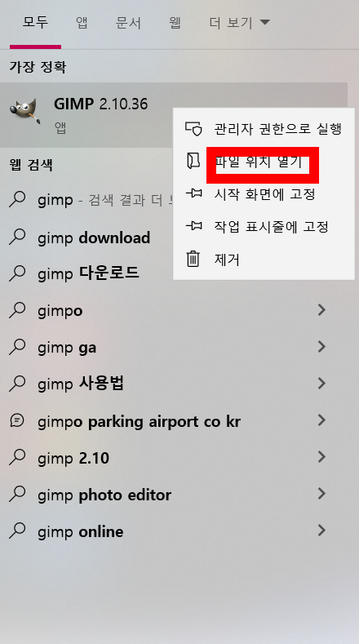Select 작업 표시줄에 고정 menu entry

[264, 226]
